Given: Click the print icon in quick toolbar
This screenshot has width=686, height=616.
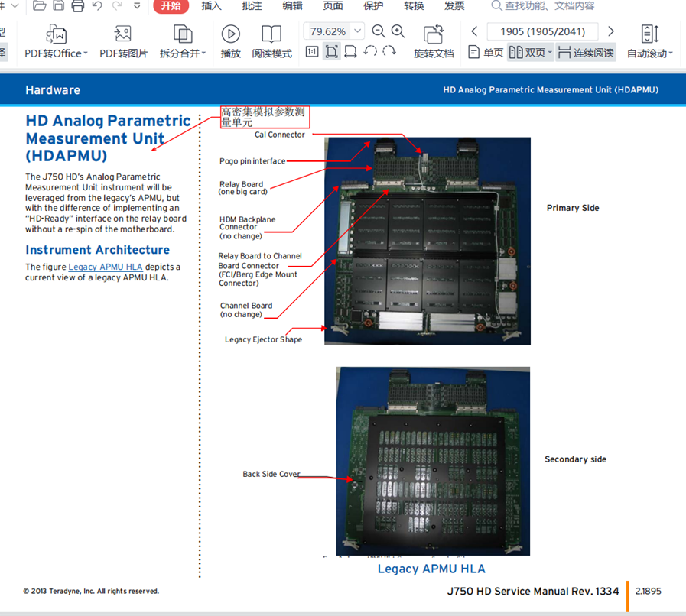Looking at the screenshot, I should coord(78,6).
